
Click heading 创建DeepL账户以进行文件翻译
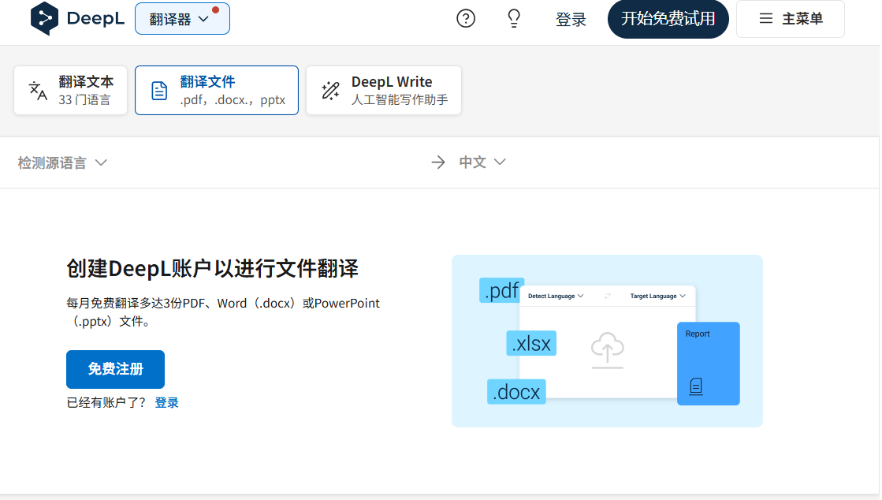pos(213,268)
